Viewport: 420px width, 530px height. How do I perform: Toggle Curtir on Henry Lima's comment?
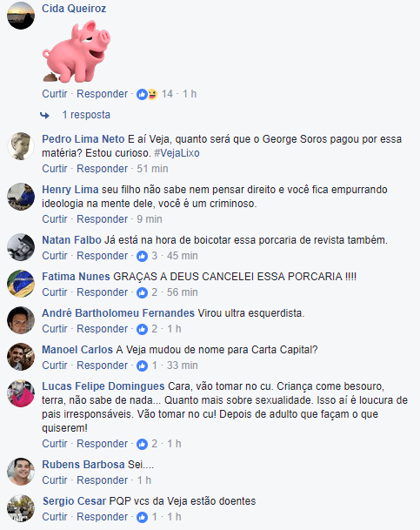click(55, 219)
